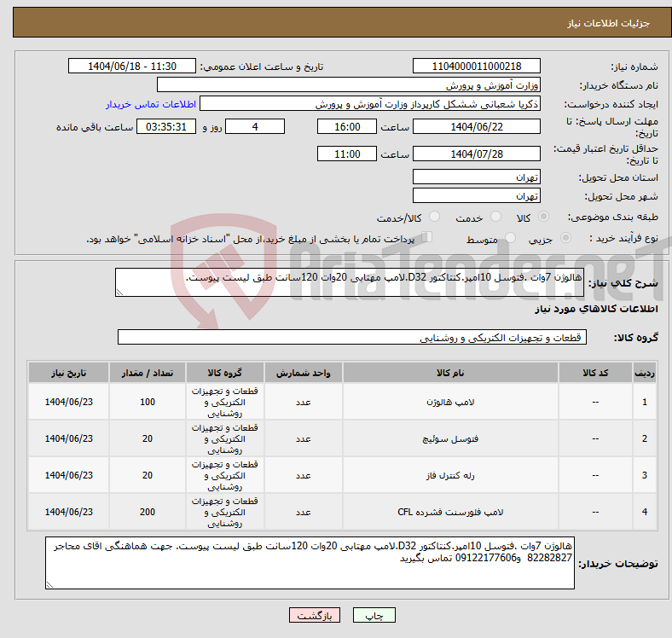Click the validity time field 11:00

pyautogui.click(x=347, y=154)
